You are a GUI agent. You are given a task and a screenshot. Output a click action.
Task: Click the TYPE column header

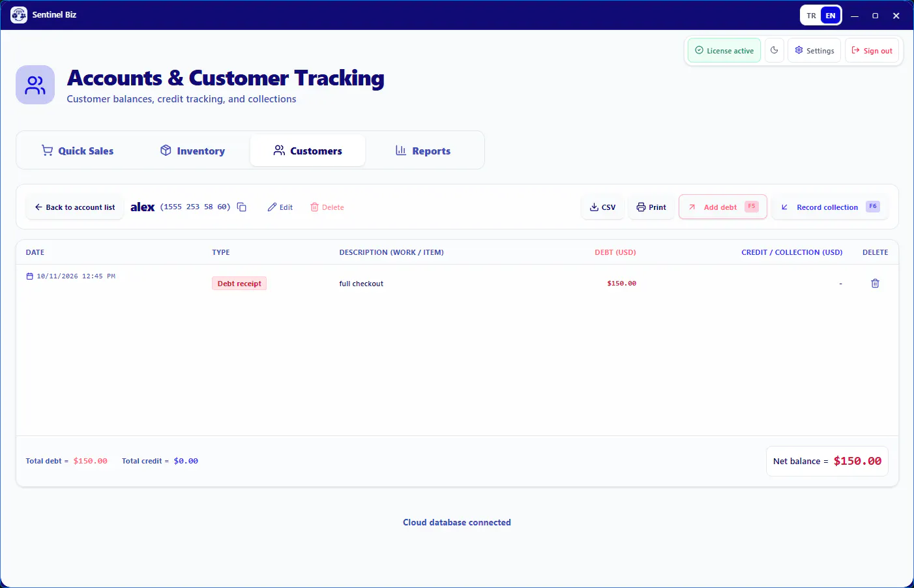coord(221,252)
